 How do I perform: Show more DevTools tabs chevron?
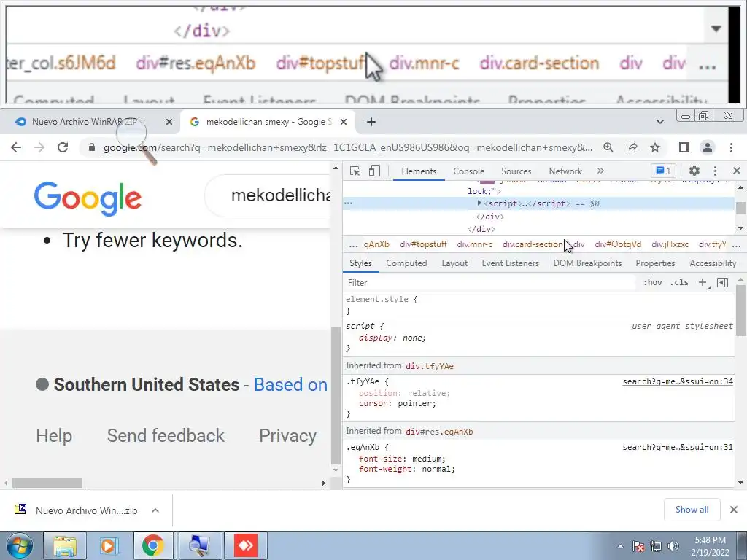click(x=600, y=171)
